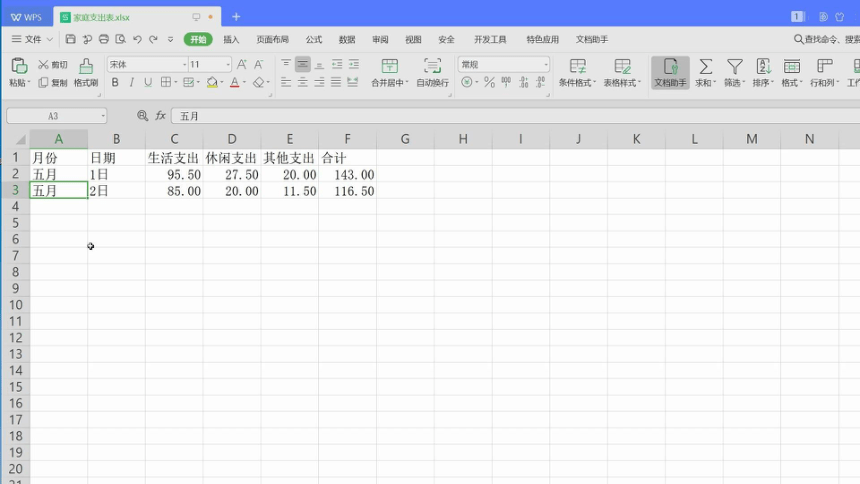
Task: Decrease indent in cell
Action: coord(337,64)
